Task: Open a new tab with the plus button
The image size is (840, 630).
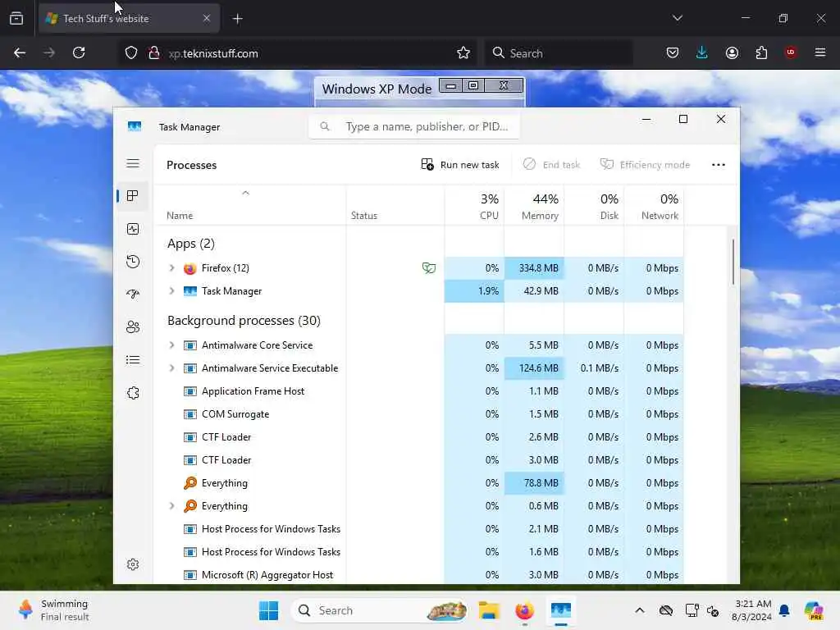Action: pos(237,19)
